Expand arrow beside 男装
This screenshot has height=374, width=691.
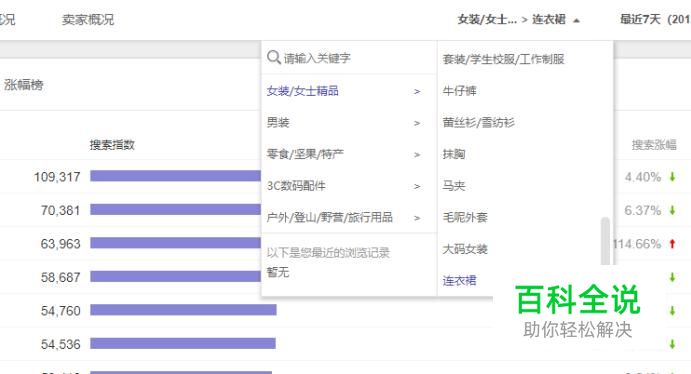[x=417, y=123]
